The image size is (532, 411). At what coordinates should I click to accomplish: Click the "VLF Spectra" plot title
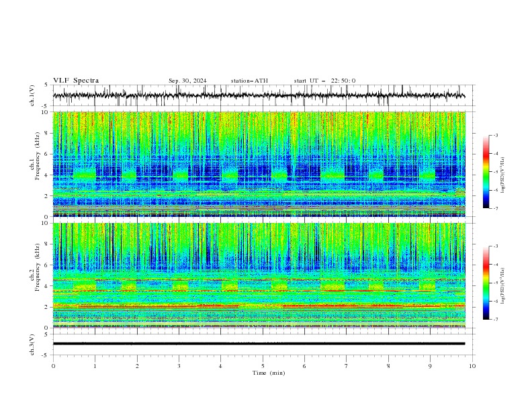(x=76, y=81)
